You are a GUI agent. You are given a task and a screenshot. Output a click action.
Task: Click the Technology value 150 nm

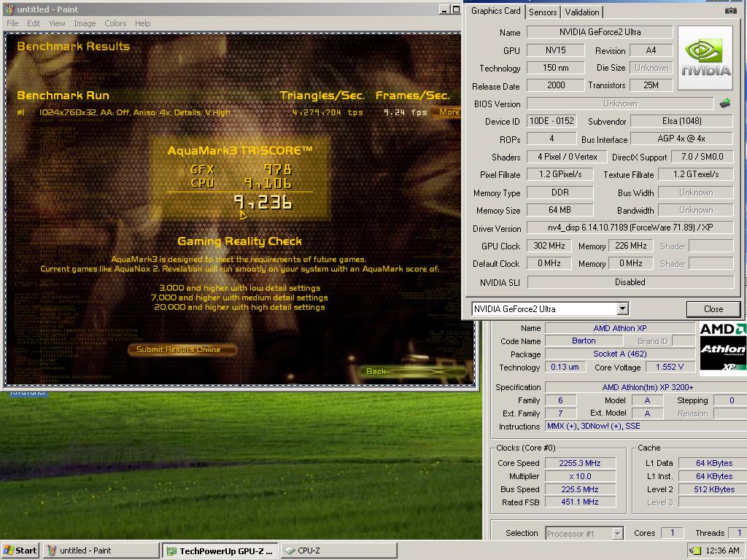point(555,68)
